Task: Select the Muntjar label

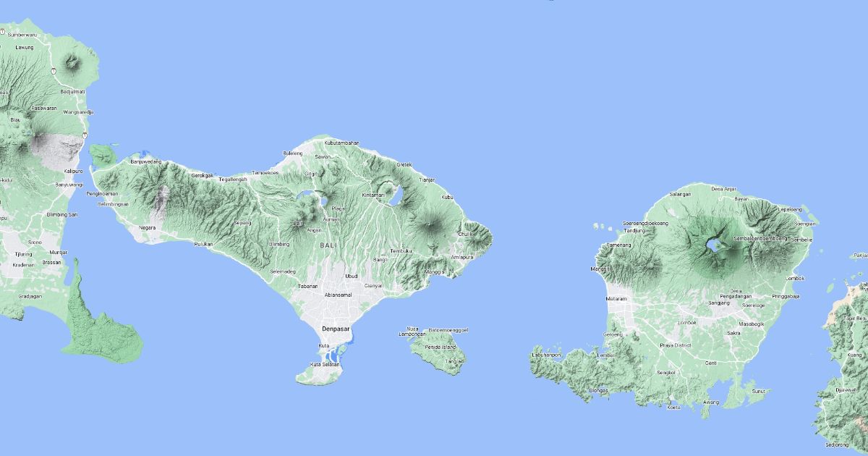Action: click(x=58, y=252)
